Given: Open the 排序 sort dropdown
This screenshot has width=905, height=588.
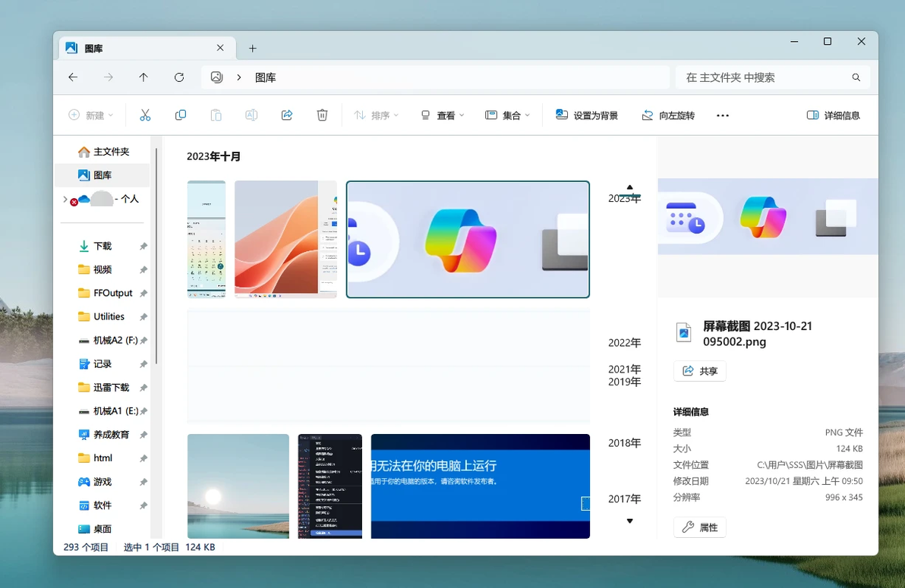Looking at the screenshot, I should [x=377, y=115].
